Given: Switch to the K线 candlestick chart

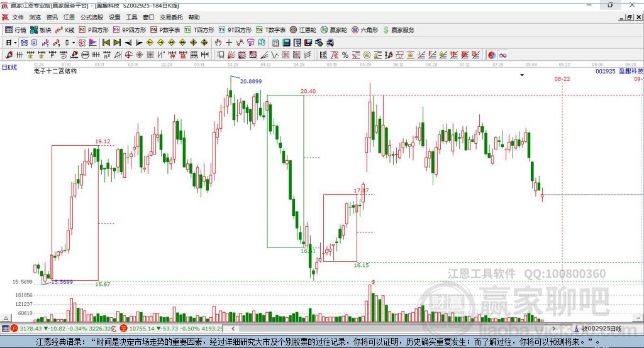Looking at the screenshot, I should click(65, 30).
